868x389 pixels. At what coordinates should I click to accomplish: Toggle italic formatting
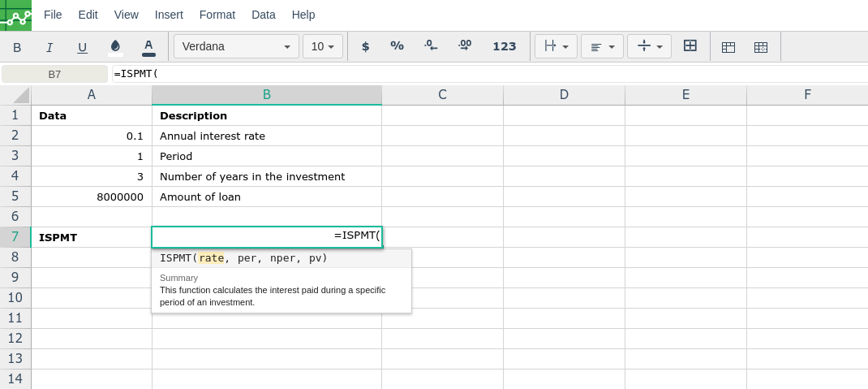[x=49, y=47]
